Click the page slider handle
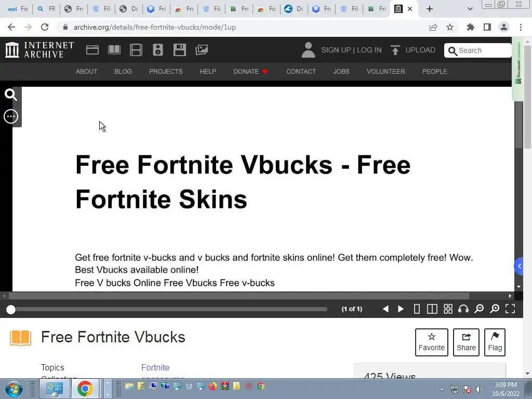 click(x=11, y=310)
